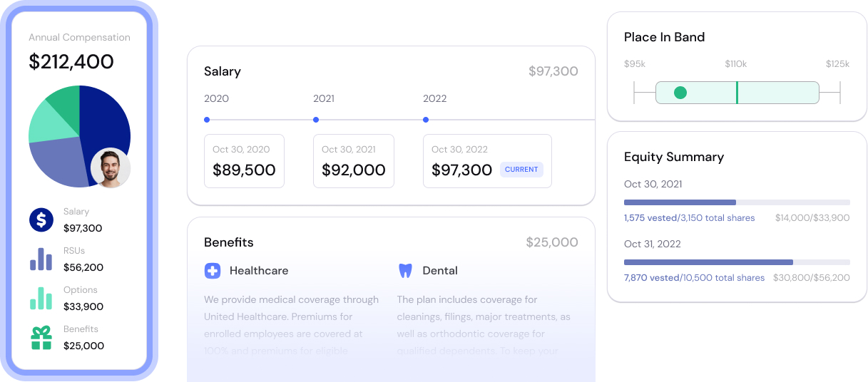Click the Oct 30, 2021 equity progress bar
The image size is (868, 382).
point(737,202)
